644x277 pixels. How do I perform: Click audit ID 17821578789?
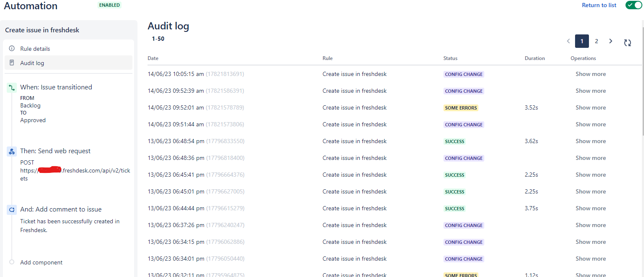coord(225,107)
